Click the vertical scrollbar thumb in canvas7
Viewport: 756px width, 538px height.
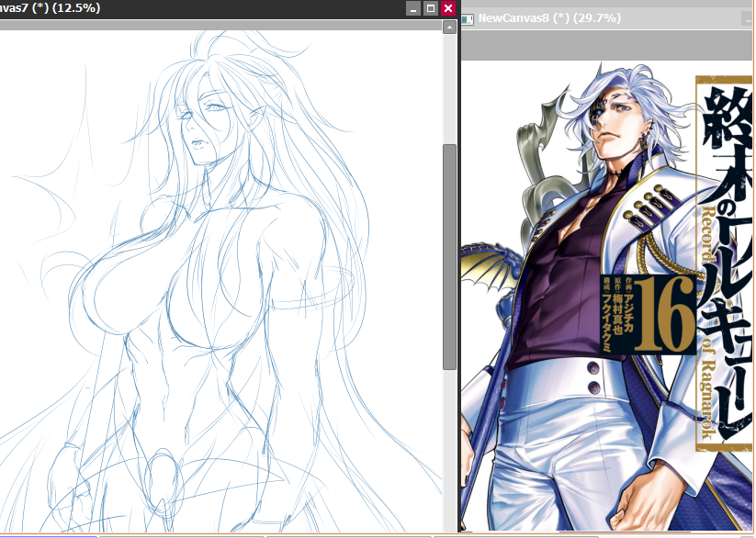pos(449,257)
